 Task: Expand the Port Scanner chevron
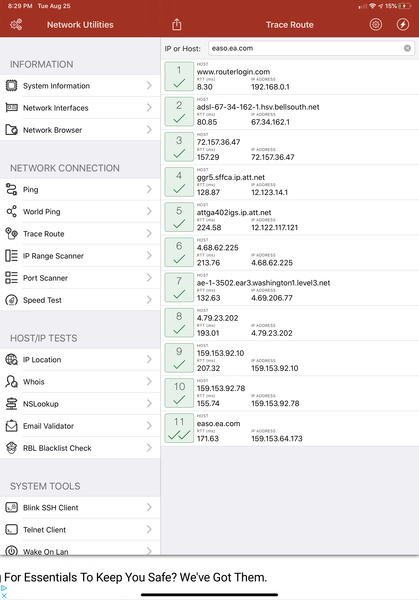click(149, 278)
